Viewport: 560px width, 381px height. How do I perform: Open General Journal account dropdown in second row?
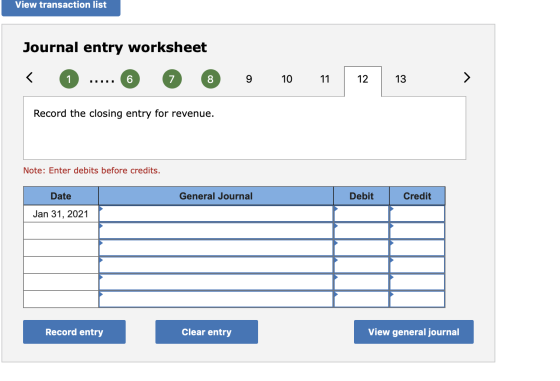(216, 231)
